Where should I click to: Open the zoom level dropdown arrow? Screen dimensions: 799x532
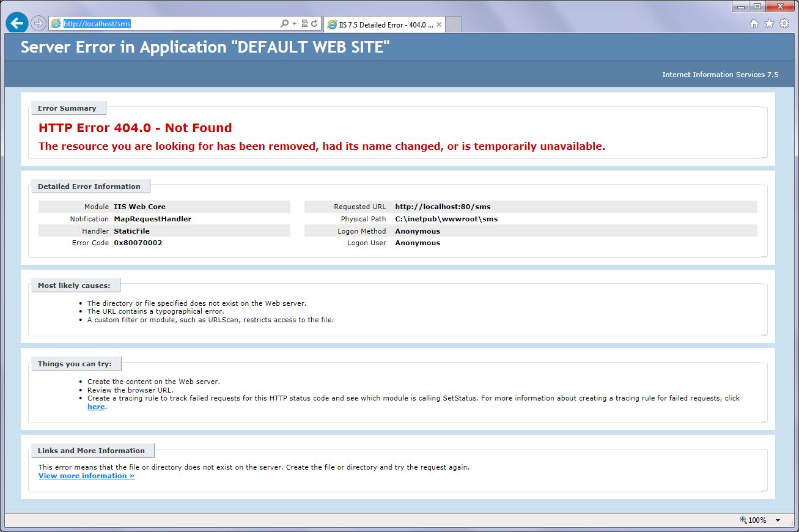pos(778,520)
